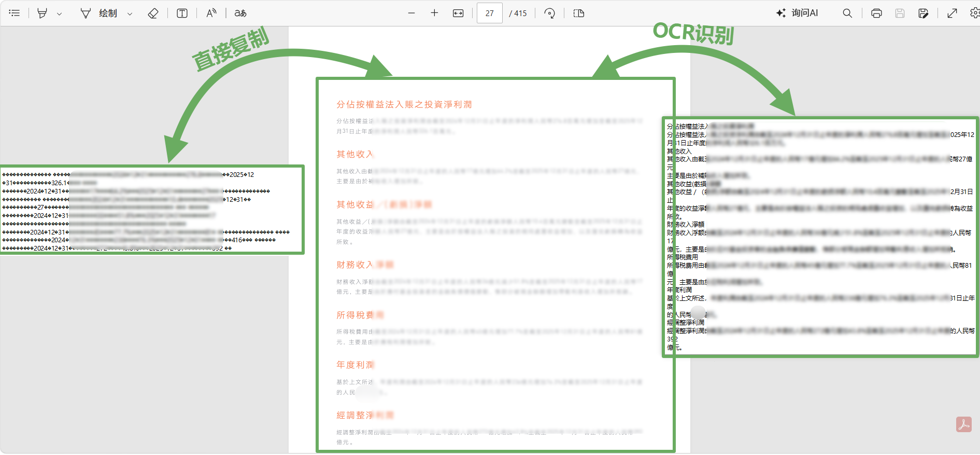Click the save icon

pyautogui.click(x=900, y=13)
